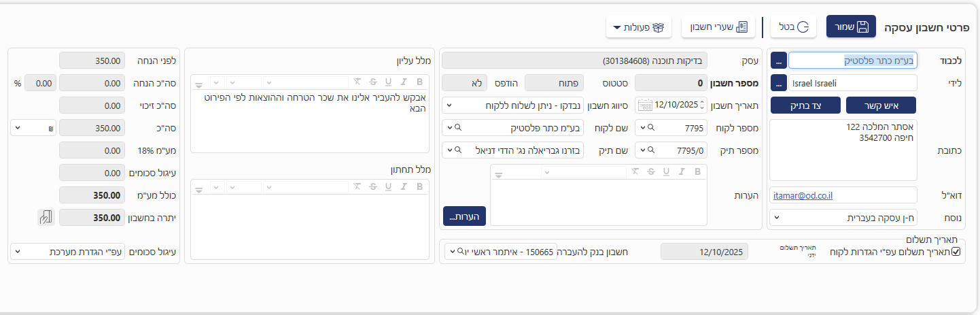
Task: Open the itamar@od.co.il email link
Action: point(803,195)
